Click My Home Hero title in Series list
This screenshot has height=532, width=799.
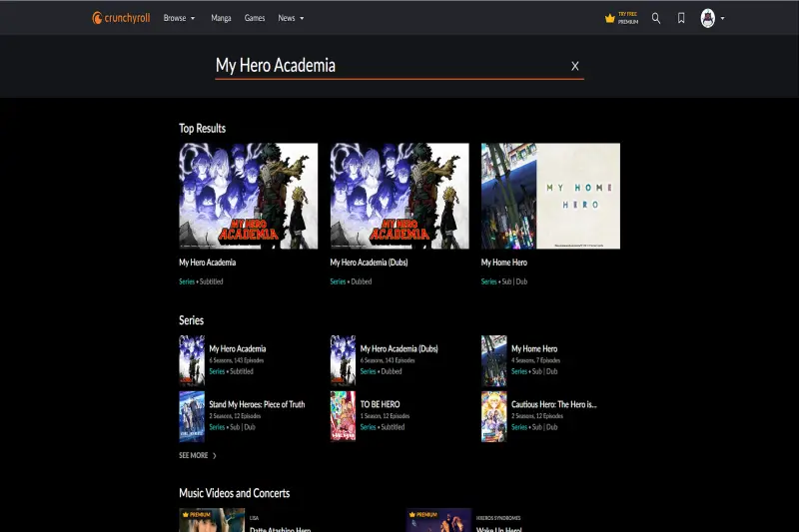click(x=534, y=348)
